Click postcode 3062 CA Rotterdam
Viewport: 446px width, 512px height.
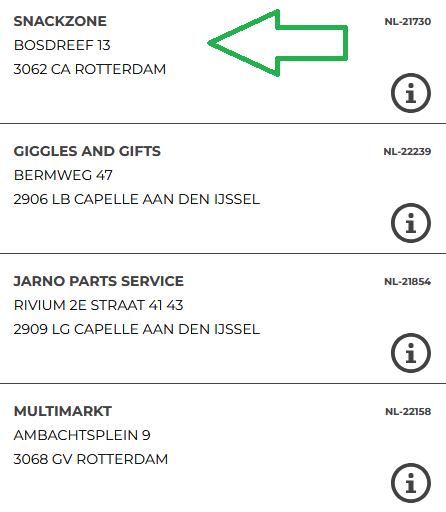(x=90, y=69)
